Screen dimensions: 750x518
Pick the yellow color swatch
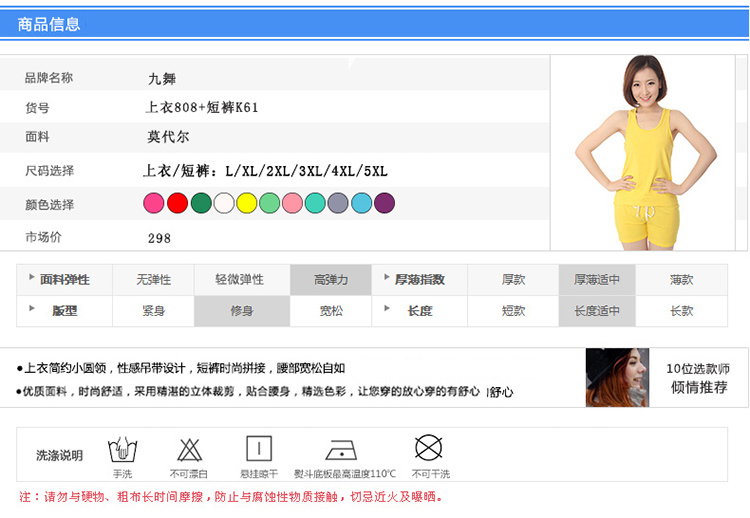[x=247, y=204]
